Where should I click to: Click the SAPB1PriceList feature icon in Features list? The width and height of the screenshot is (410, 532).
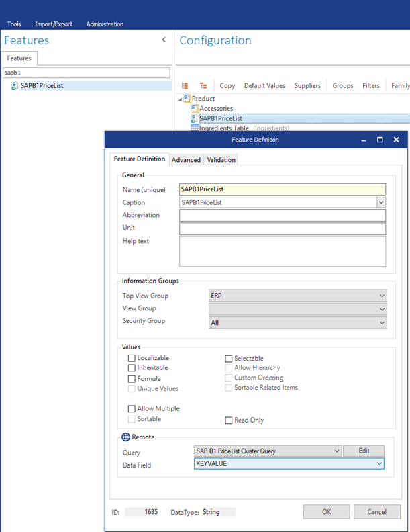point(15,86)
